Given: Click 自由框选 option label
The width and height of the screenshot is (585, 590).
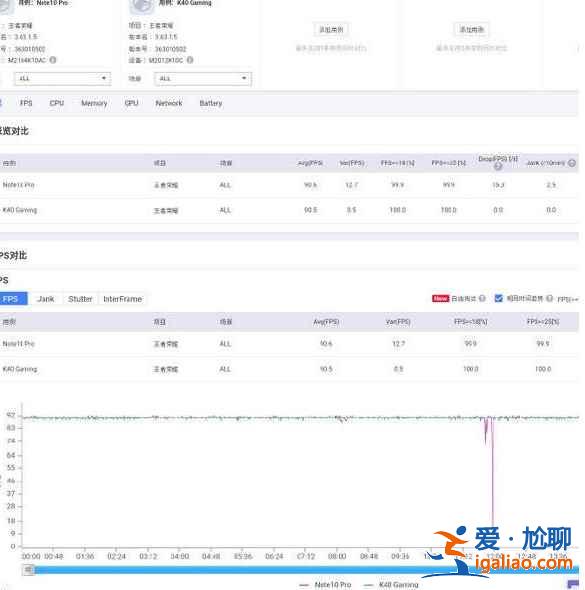Looking at the screenshot, I should click(x=464, y=298).
